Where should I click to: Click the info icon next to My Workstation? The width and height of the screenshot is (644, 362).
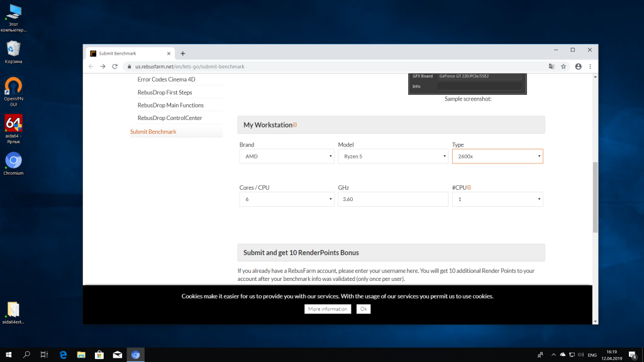(295, 125)
